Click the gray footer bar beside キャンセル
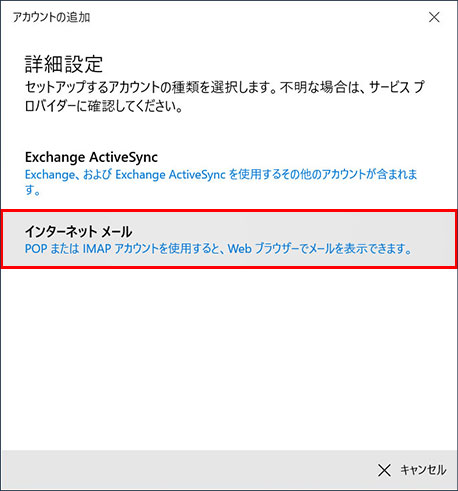This screenshot has height=491, width=458. pos(187,470)
